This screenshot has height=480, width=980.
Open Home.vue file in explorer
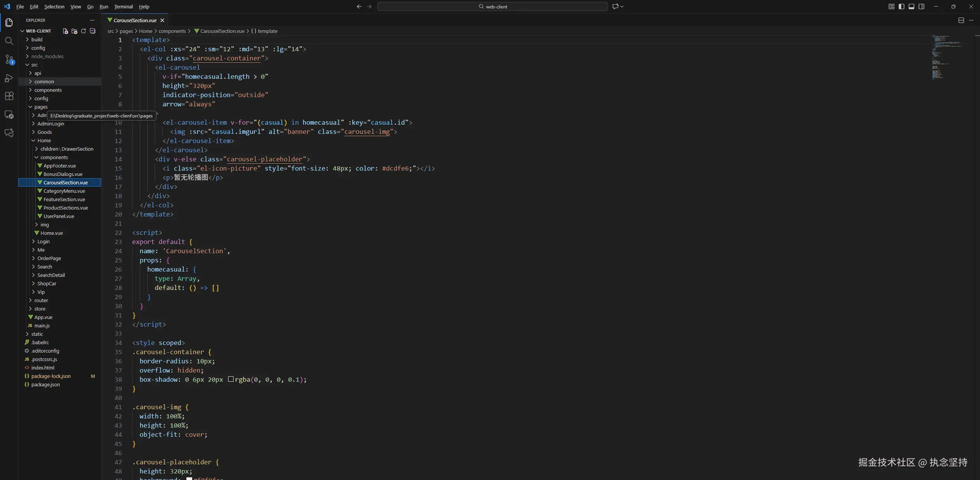coord(52,233)
